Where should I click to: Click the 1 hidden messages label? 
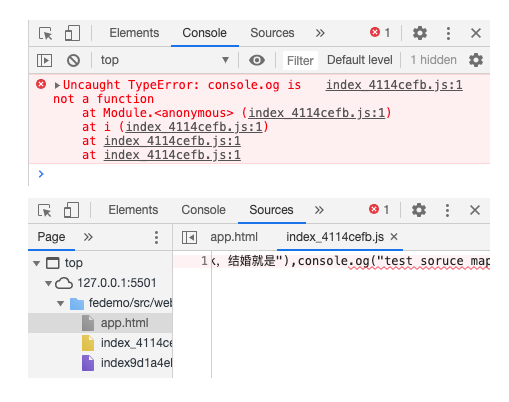click(433, 60)
